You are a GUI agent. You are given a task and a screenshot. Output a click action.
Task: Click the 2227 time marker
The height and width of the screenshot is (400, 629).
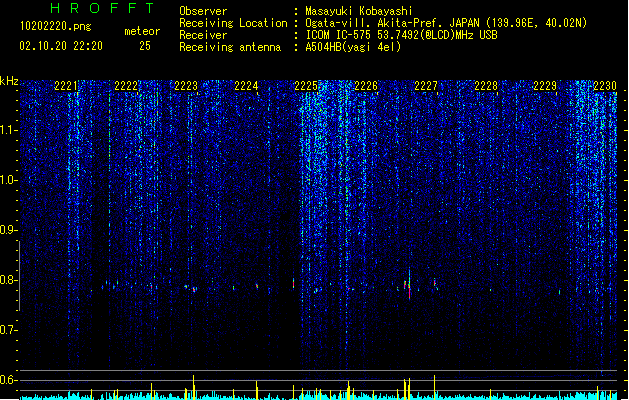point(426,85)
